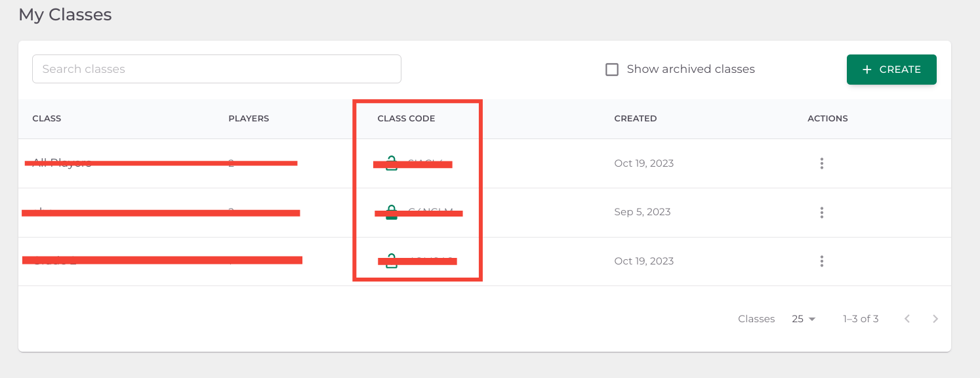Open the kebab actions menu in the second row
The image size is (980, 378).
point(822,212)
